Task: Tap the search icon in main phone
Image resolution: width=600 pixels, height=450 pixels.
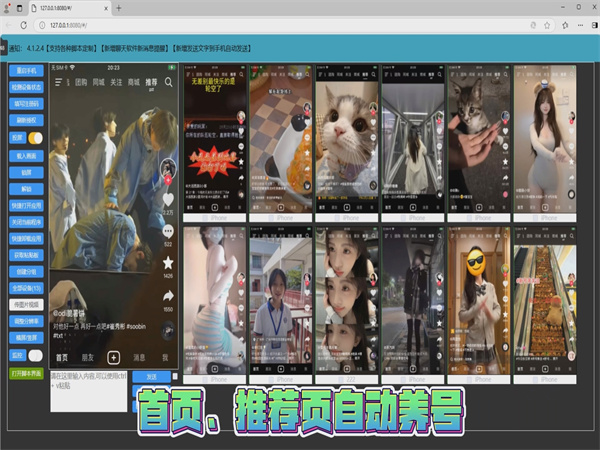Action: coord(169,82)
